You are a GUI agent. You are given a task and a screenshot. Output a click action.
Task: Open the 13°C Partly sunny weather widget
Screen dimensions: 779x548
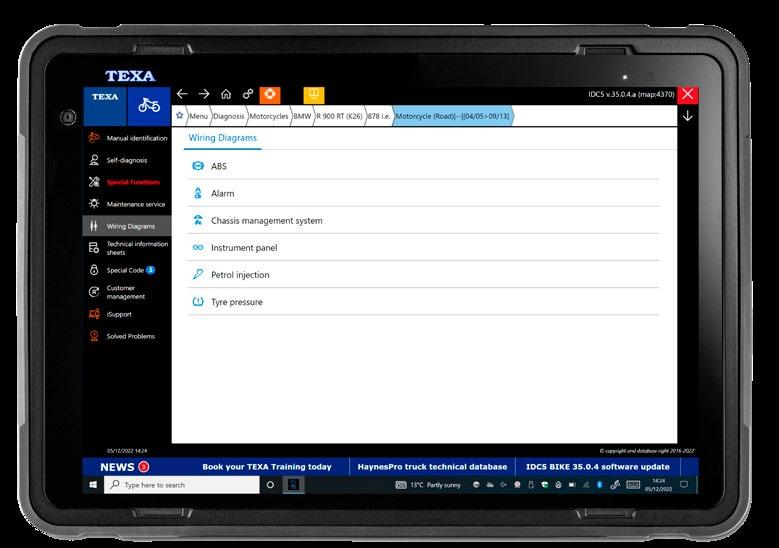pyautogui.click(x=428, y=484)
